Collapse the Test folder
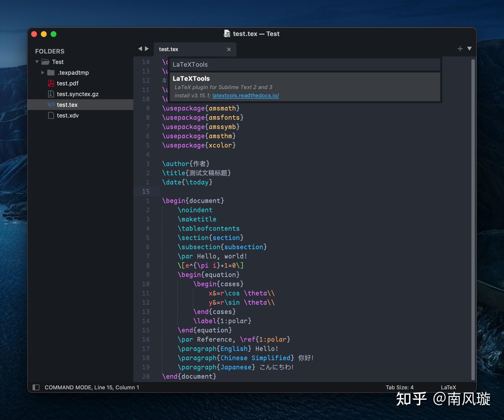Image resolution: width=504 pixels, height=420 pixels. [x=37, y=62]
